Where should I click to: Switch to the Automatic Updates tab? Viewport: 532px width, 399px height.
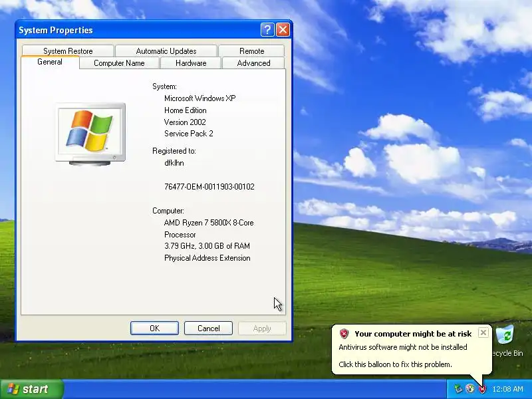166,51
